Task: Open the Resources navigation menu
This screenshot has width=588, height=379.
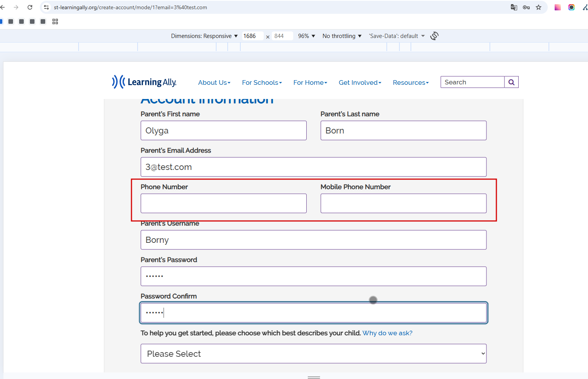Action: 411,82
